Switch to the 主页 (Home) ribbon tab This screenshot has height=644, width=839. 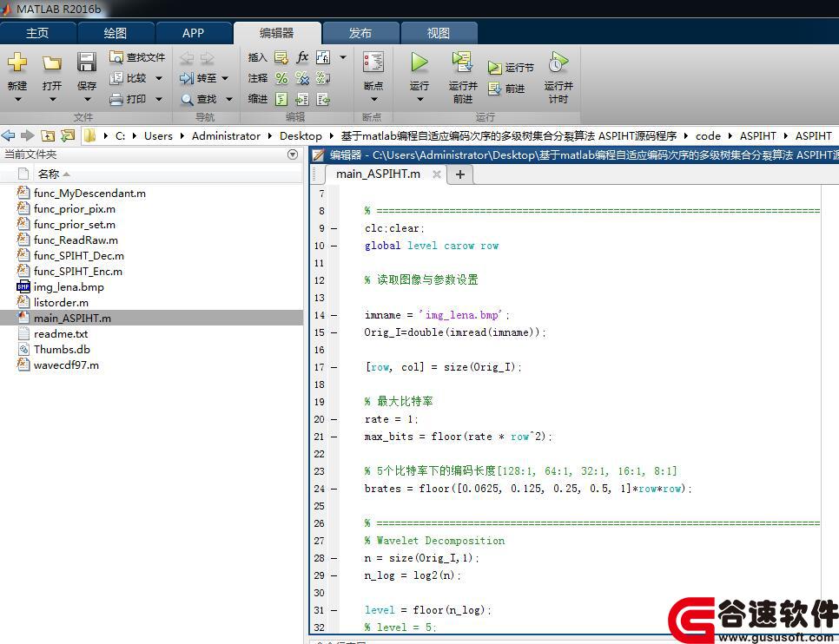coord(37,33)
